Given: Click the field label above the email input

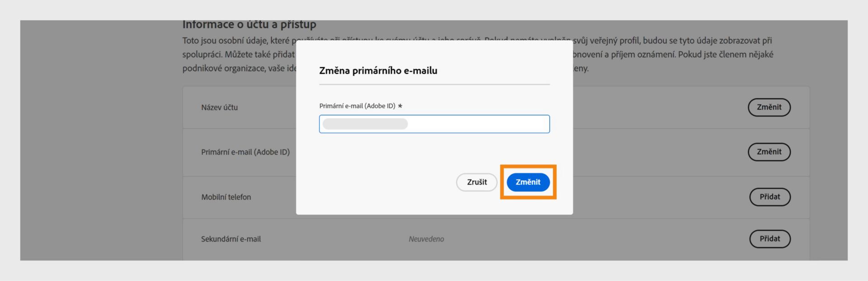Looking at the screenshot, I should pyautogui.click(x=357, y=106).
